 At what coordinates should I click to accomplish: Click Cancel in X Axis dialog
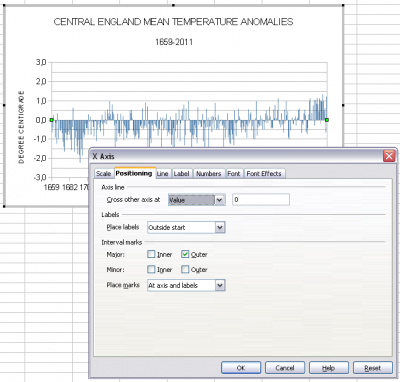[x=285, y=368]
